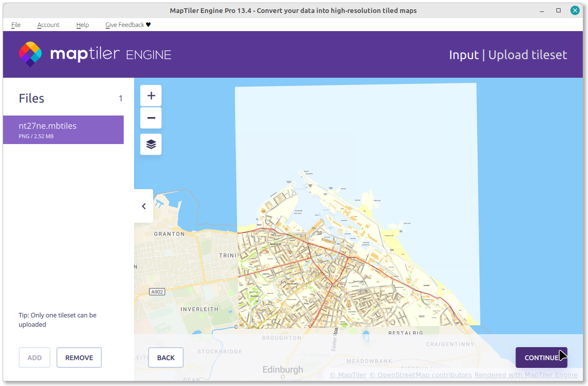Click the Files panel heading
This screenshot has width=588, height=386.
(x=32, y=98)
